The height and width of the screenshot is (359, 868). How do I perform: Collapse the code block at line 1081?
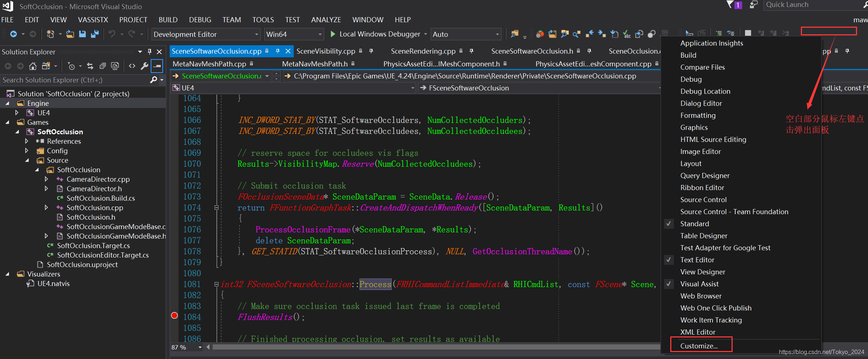216,284
